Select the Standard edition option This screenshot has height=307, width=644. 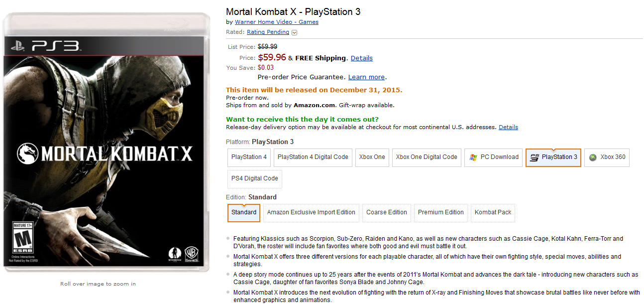point(244,212)
